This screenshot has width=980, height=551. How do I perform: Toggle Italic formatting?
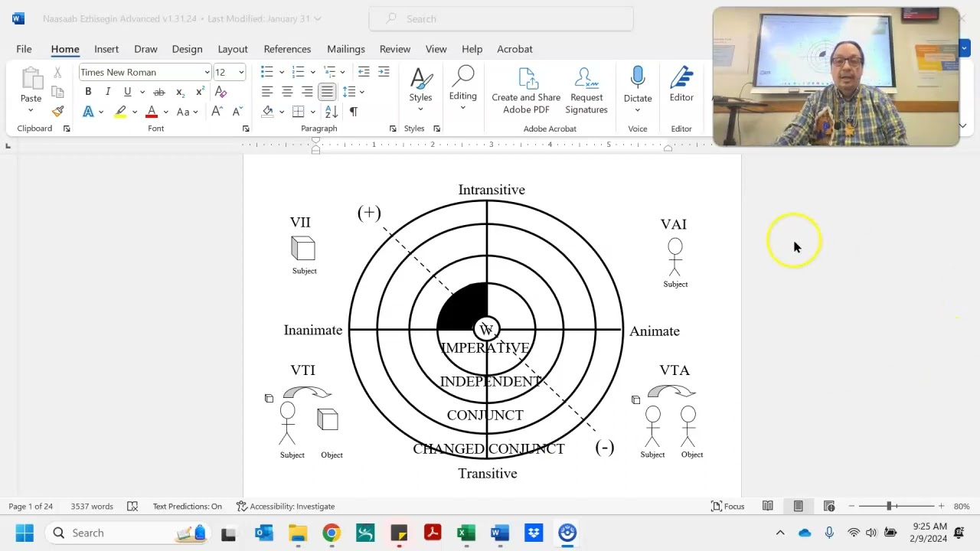pos(108,92)
